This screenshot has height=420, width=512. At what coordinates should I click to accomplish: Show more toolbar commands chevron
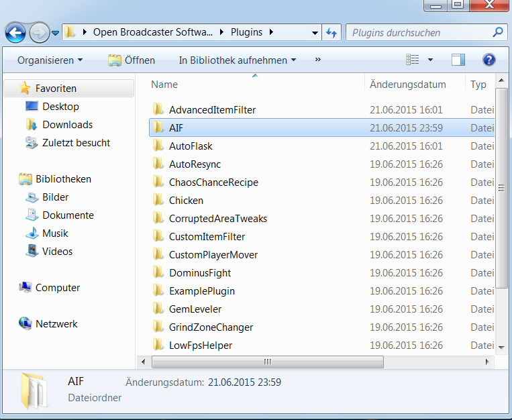click(x=318, y=60)
